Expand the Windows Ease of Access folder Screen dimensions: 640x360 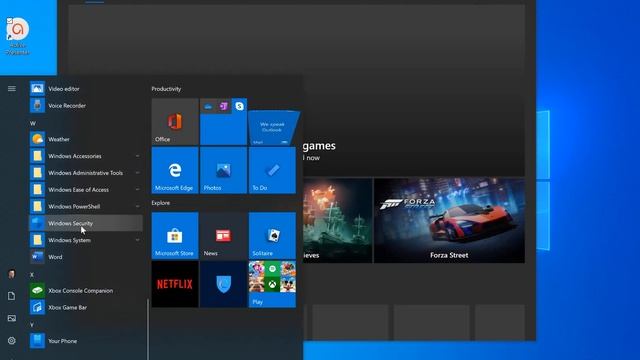[86, 189]
